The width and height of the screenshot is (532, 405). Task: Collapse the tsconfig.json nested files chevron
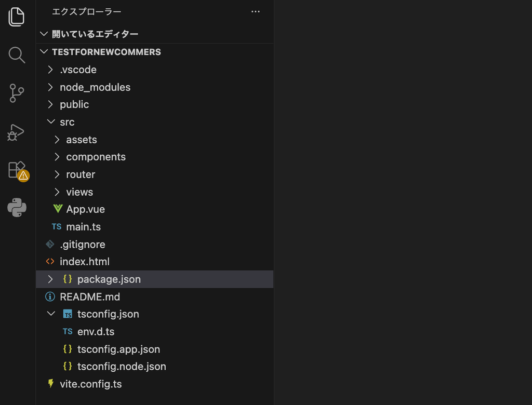pyautogui.click(x=50, y=314)
